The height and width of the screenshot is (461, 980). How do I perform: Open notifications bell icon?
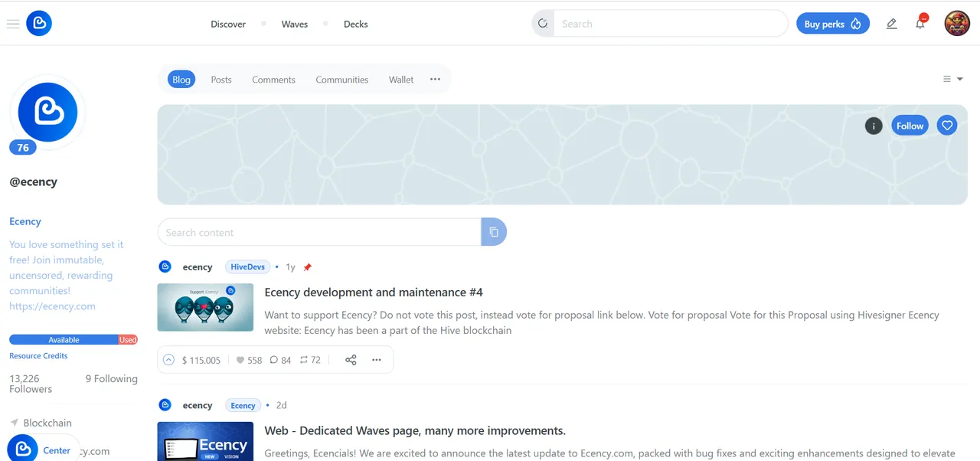[920, 24]
